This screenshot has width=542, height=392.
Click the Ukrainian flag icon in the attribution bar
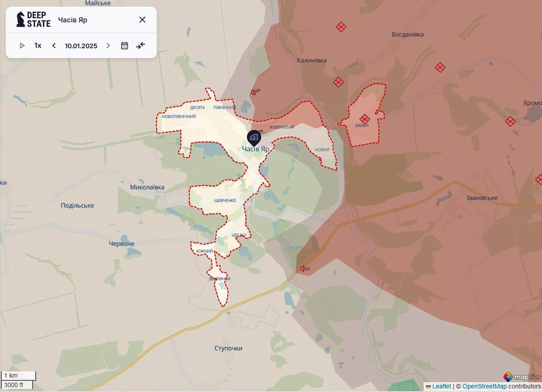428,386
